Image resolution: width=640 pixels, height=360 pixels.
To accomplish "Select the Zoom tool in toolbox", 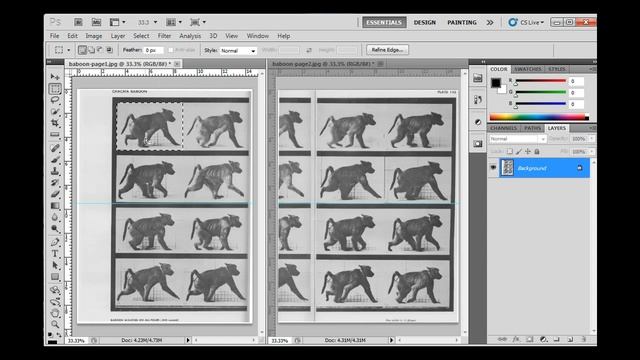I will [55, 324].
